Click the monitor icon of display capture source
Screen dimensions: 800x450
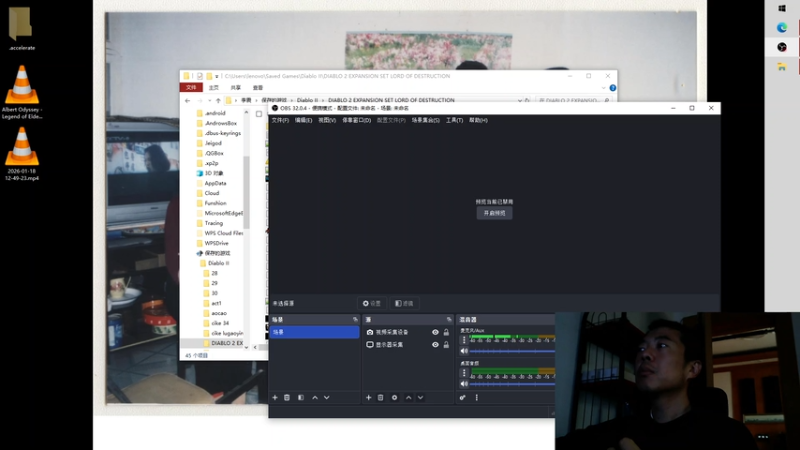click(370, 345)
